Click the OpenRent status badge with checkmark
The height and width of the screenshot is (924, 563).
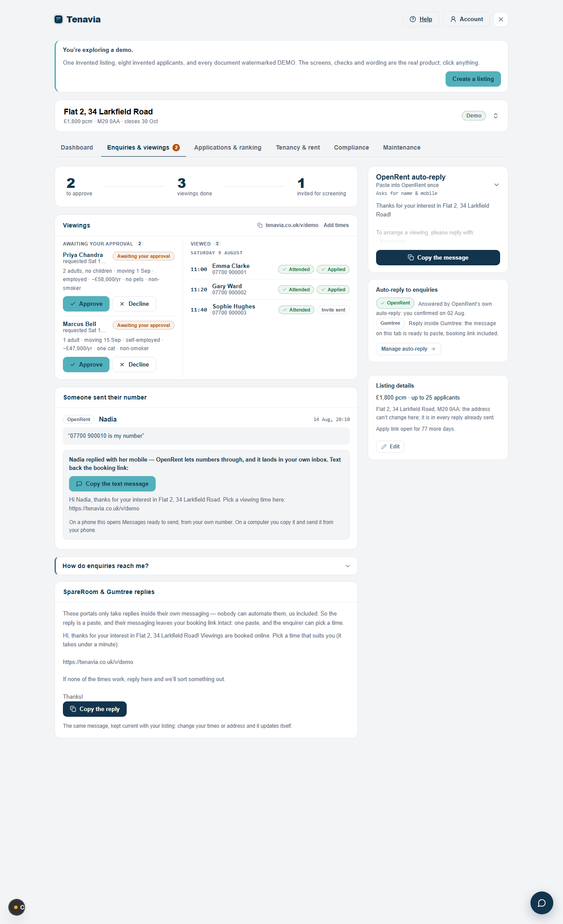(x=395, y=303)
